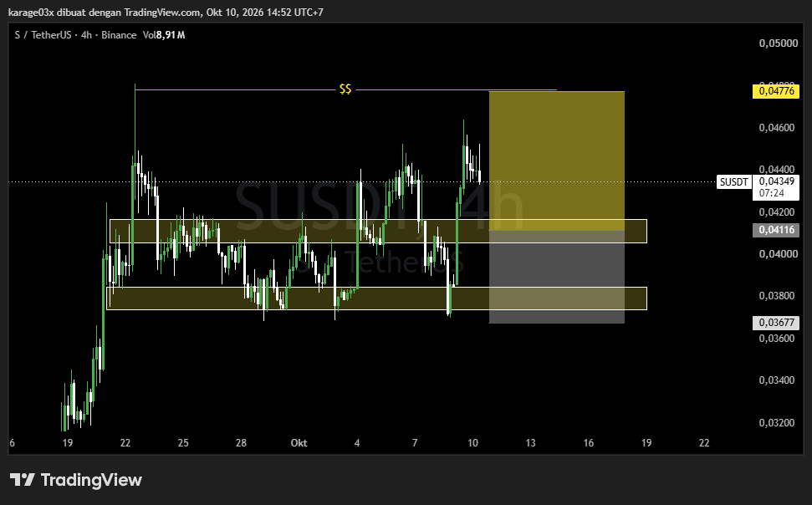Click the $$ liquidity label on the orange line
812x505 pixels.
tap(345, 89)
